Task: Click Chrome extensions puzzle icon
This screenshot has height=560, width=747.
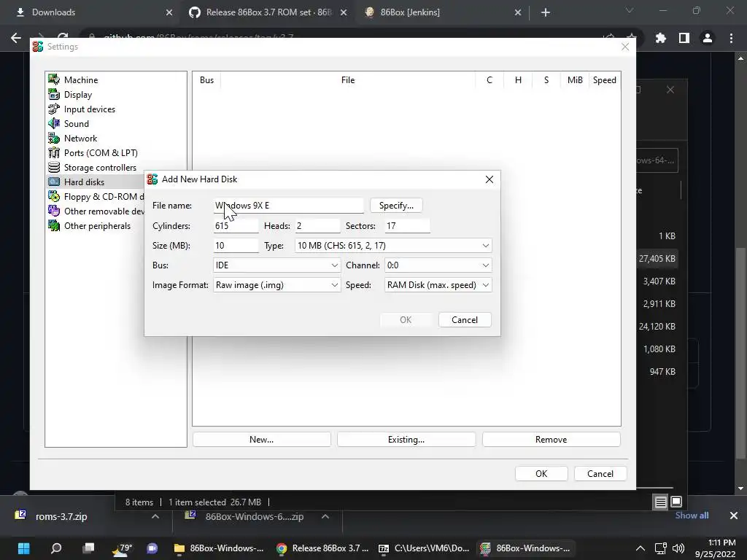Action: click(660, 38)
